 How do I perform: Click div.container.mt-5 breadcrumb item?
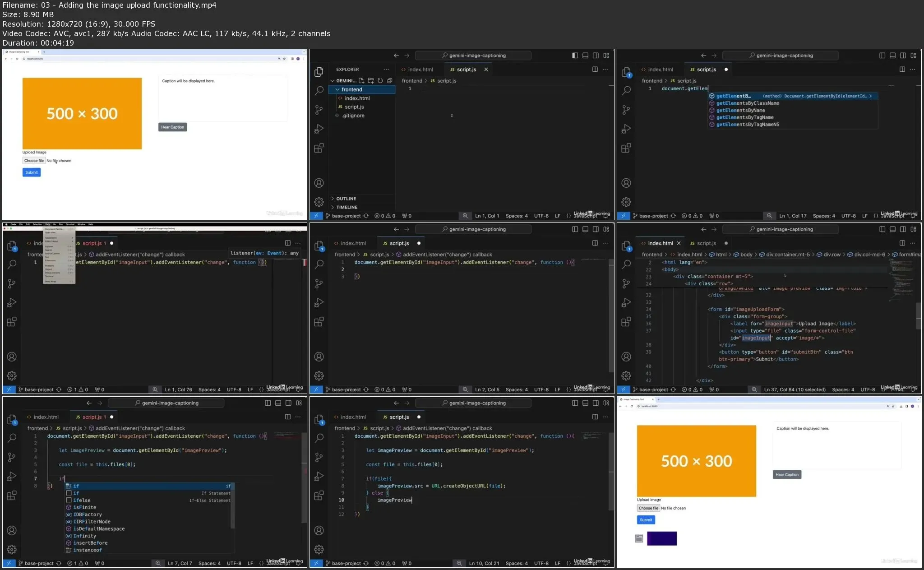[787, 255]
